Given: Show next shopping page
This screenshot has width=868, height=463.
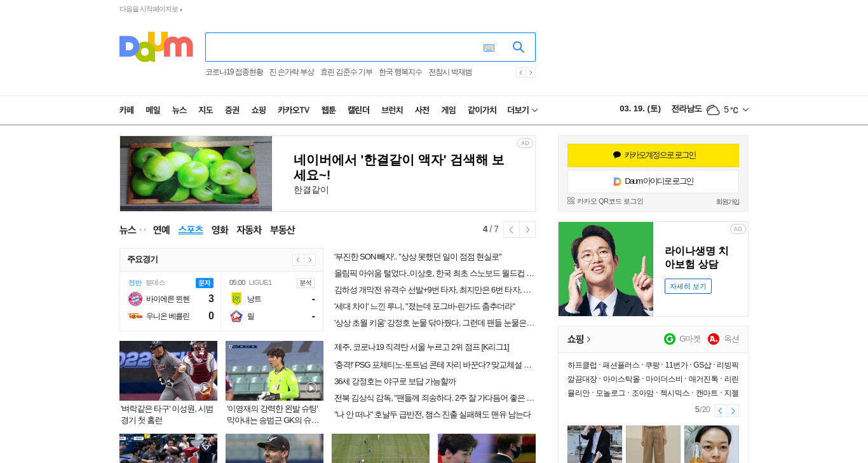Looking at the screenshot, I should 733,411.
